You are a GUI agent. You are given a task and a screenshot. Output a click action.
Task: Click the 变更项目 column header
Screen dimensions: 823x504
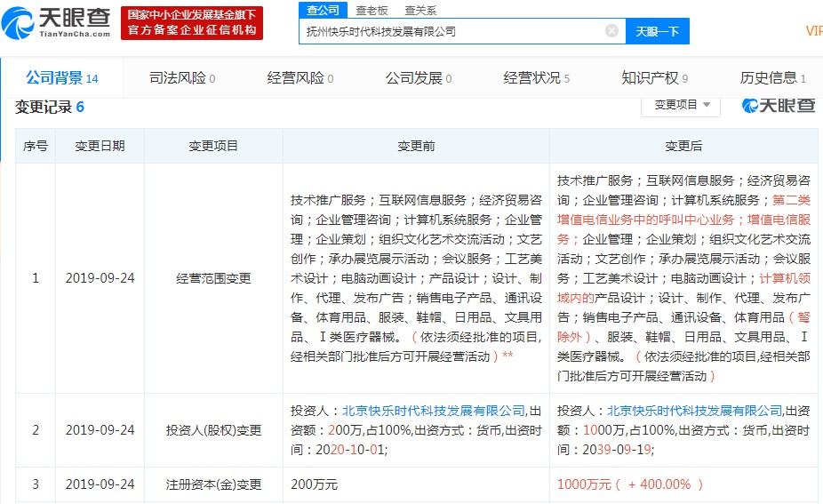coord(213,146)
